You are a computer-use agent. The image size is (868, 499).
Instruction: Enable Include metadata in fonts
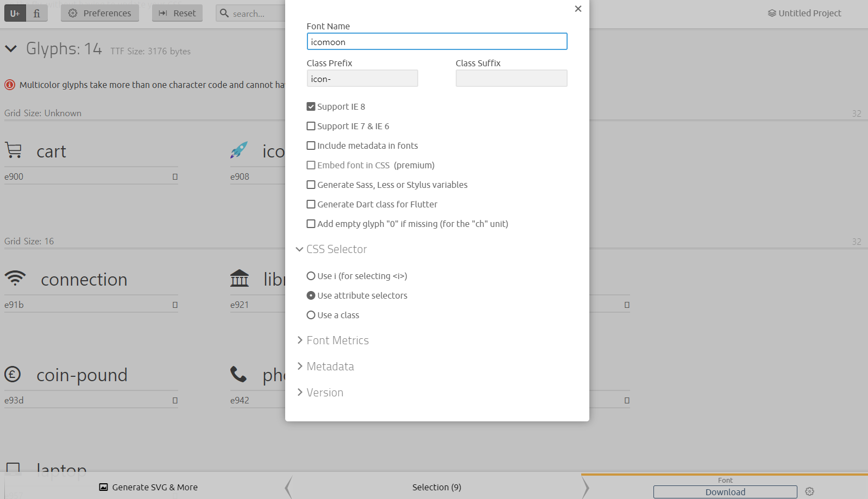[x=311, y=146]
